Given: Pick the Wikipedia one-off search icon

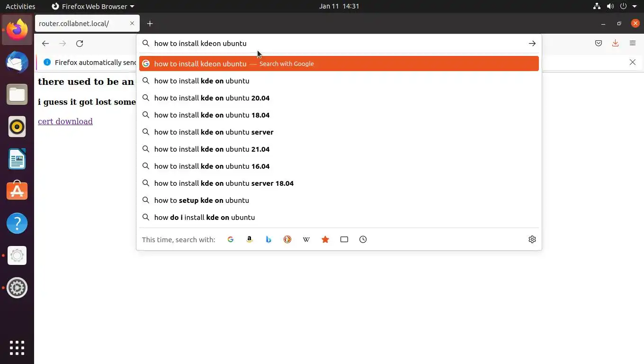Looking at the screenshot, I should [x=306, y=239].
